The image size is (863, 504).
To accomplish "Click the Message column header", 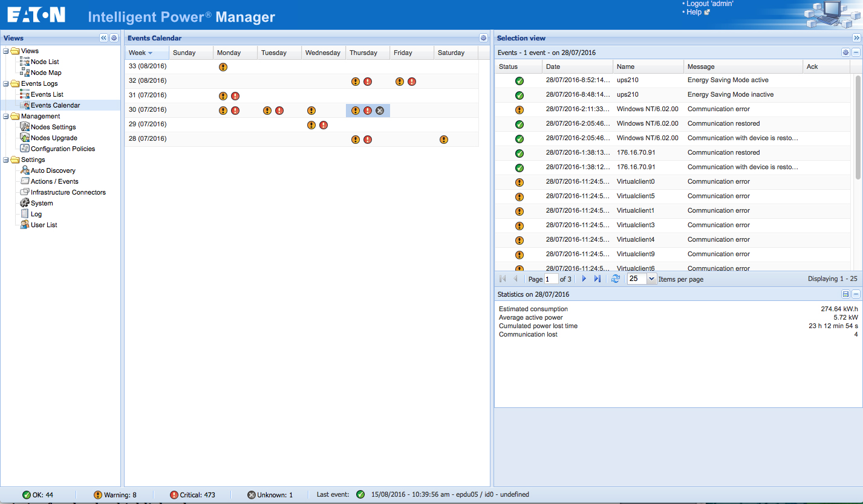I will 743,66.
